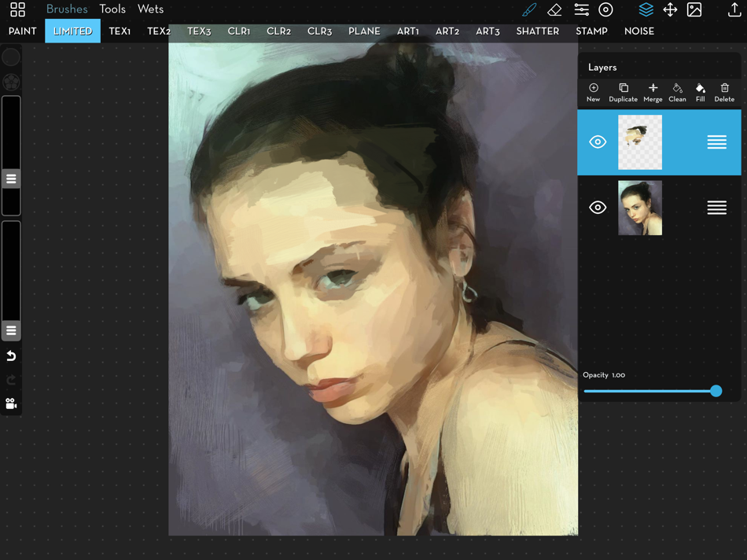This screenshot has height=560, width=747.
Task: Open the Tools menu
Action: 112,9
